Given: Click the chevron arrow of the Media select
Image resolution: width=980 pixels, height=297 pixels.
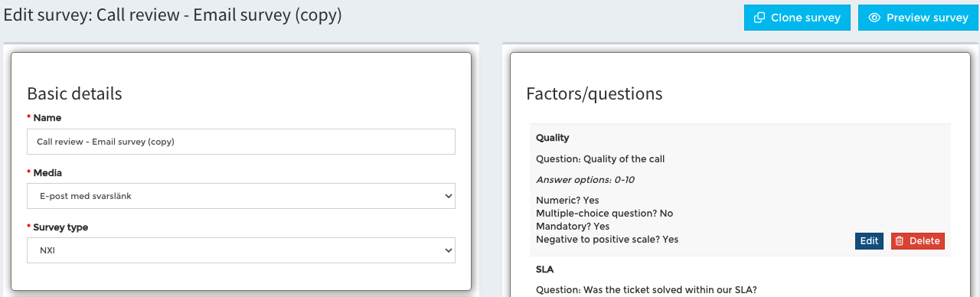Looking at the screenshot, I should 448,196.
